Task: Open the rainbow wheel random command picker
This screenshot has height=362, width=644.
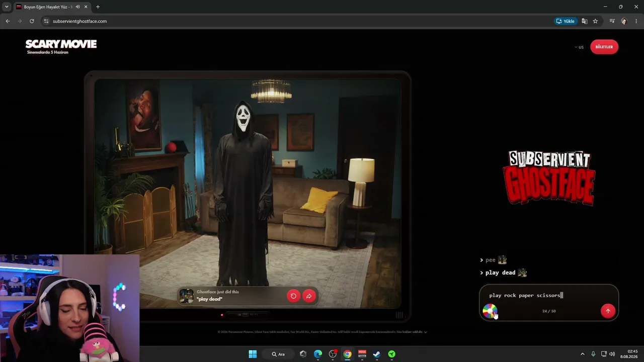Action: [x=490, y=311]
